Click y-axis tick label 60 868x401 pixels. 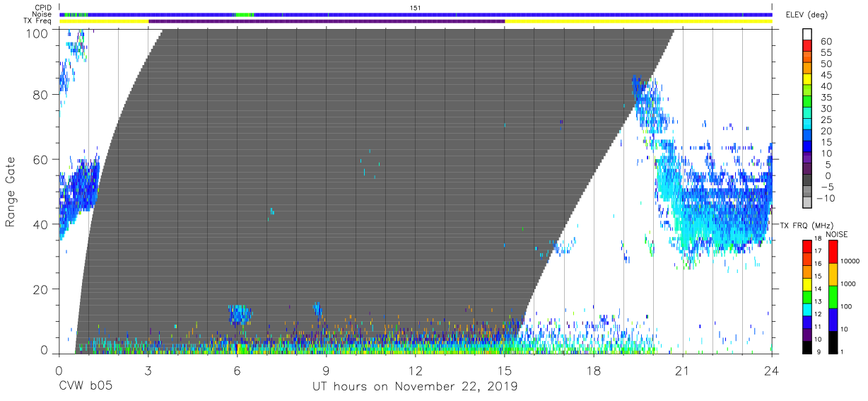click(x=42, y=159)
